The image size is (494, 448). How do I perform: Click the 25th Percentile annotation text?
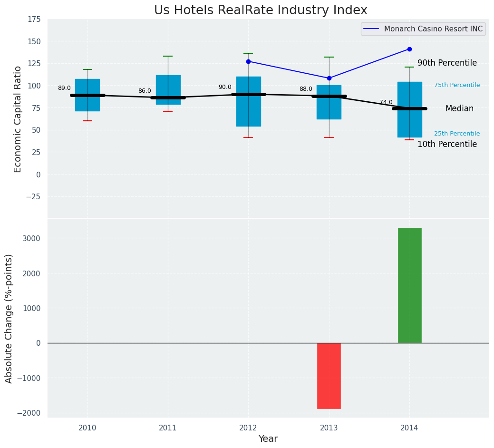pyautogui.click(x=457, y=134)
